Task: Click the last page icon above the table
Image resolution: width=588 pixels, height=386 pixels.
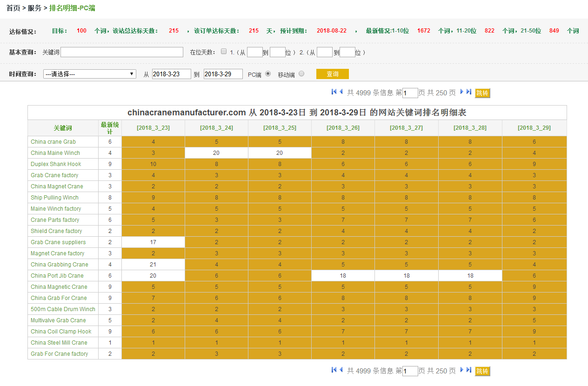Action: click(x=469, y=92)
